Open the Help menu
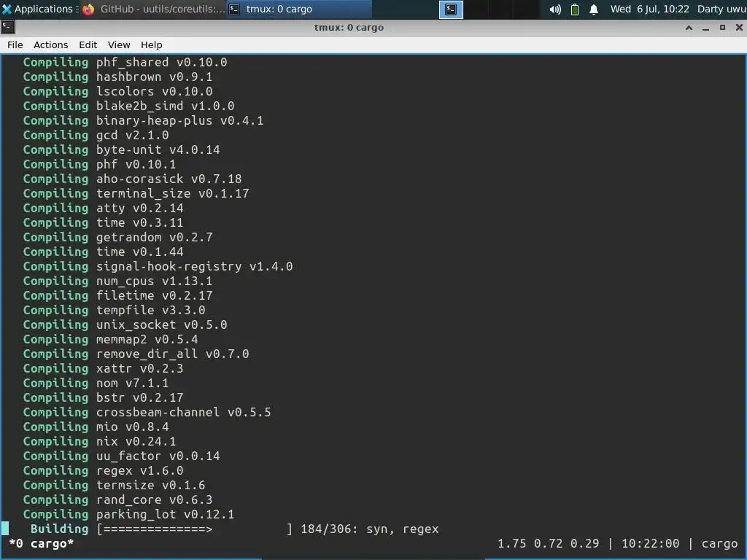This screenshot has width=747, height=560. 152,44
